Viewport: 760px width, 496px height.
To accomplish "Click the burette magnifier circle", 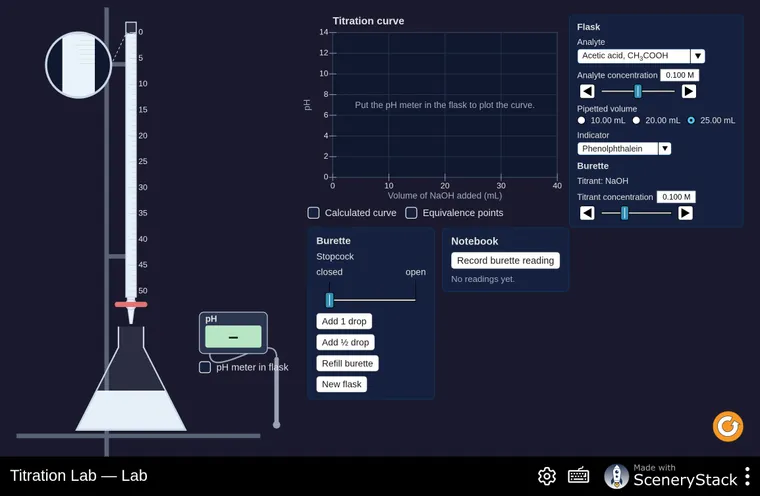I will click(79, 65).
